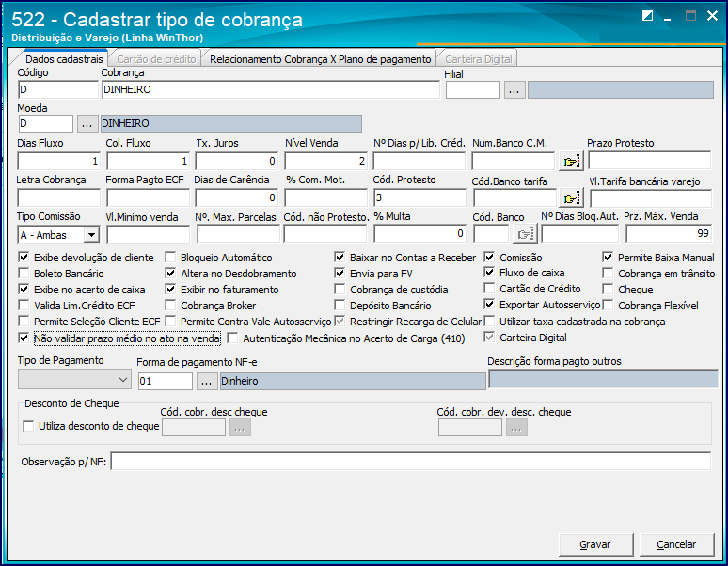Click the Cód. Banco search hand icon
This screenshot has width=728, height=566.
(x=525, y=234)
